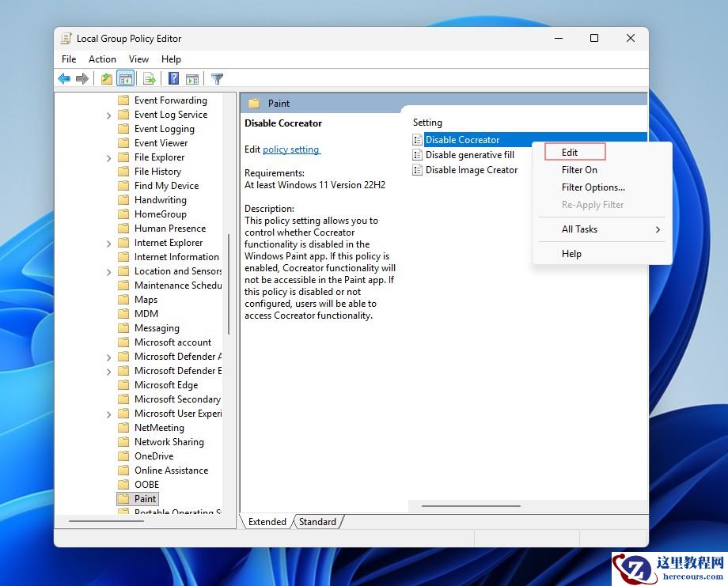The height and width of the screenshot is (586, 728).
Task: Click the Forward arrow toolbar icon
Action: point(82,78)
